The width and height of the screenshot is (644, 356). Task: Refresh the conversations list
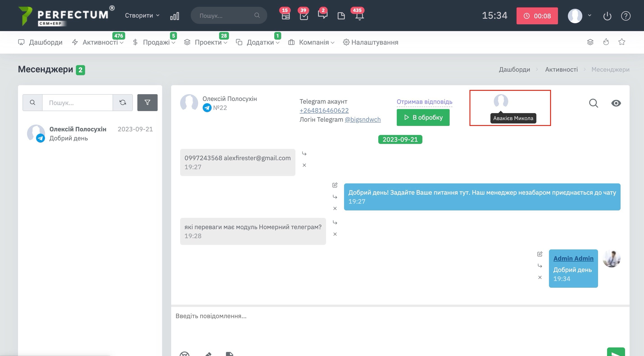coord(122,103)
